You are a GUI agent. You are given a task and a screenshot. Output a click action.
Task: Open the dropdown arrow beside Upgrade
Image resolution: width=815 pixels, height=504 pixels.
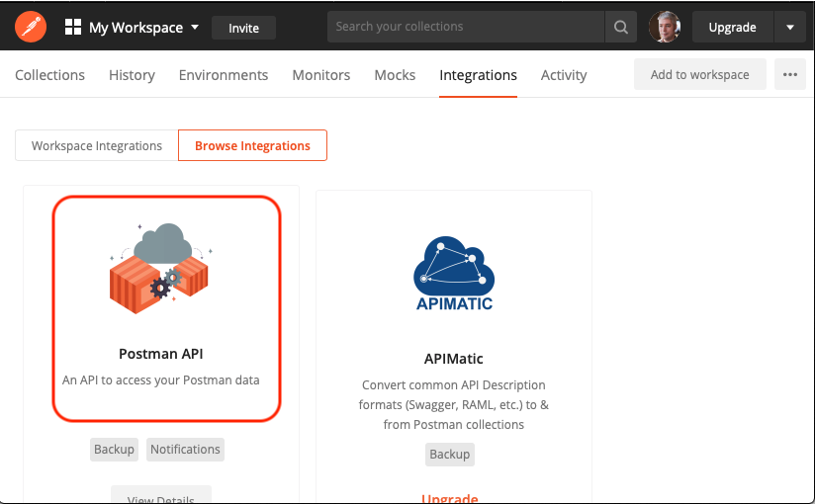click(x=790, y=27)
